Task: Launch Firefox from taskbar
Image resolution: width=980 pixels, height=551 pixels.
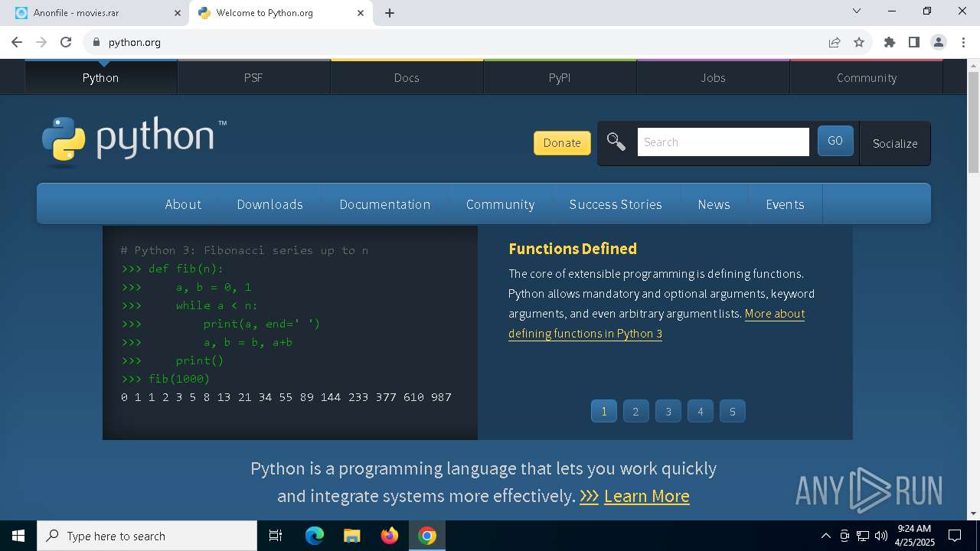Action: click(390, 536)
